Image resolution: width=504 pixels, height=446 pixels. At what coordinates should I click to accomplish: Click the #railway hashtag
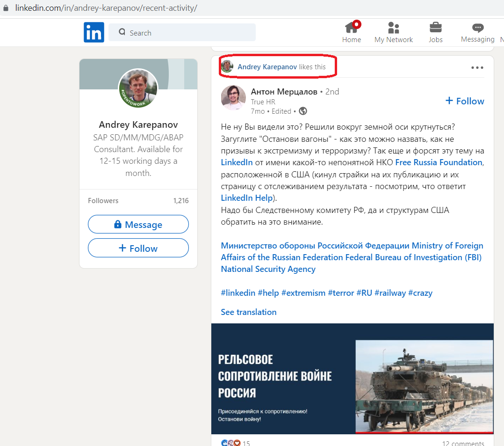point(390,293)
